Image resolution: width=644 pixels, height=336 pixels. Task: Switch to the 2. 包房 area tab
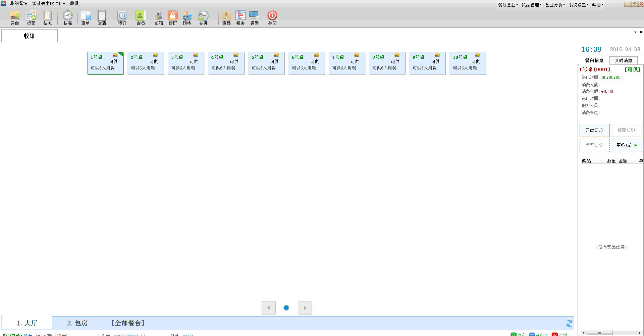click(x=77, y=323)
